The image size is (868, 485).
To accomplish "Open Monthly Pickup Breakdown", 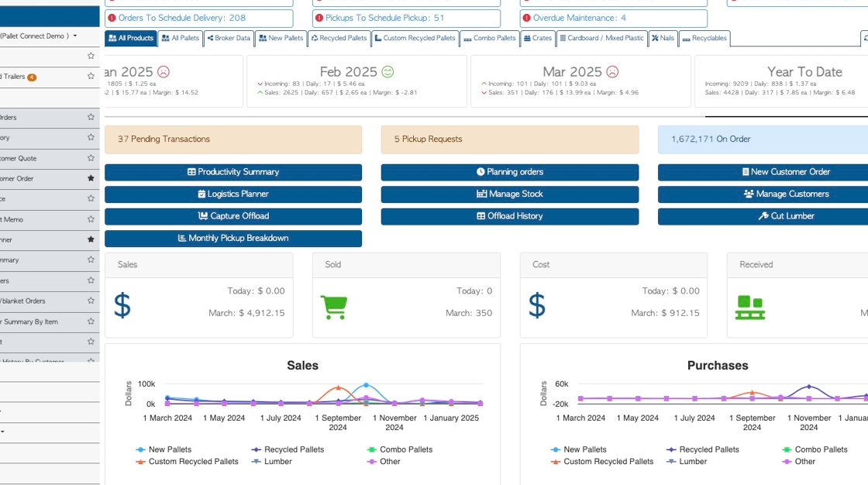I will click(233, 239).
